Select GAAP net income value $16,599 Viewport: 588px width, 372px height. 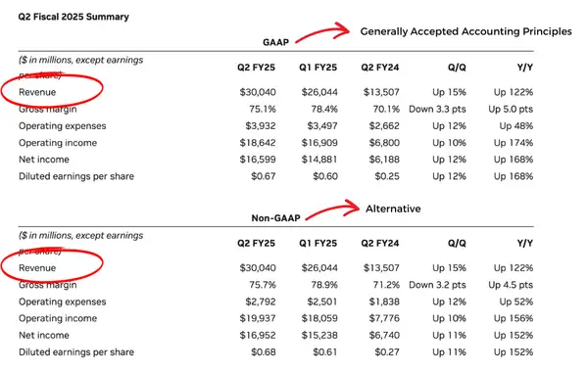click(x=258, y=160)
